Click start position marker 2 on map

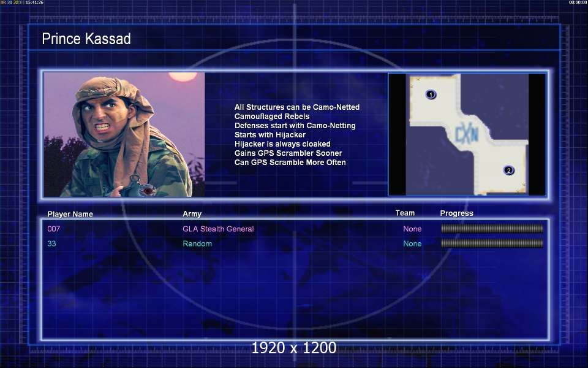[508, 170]
